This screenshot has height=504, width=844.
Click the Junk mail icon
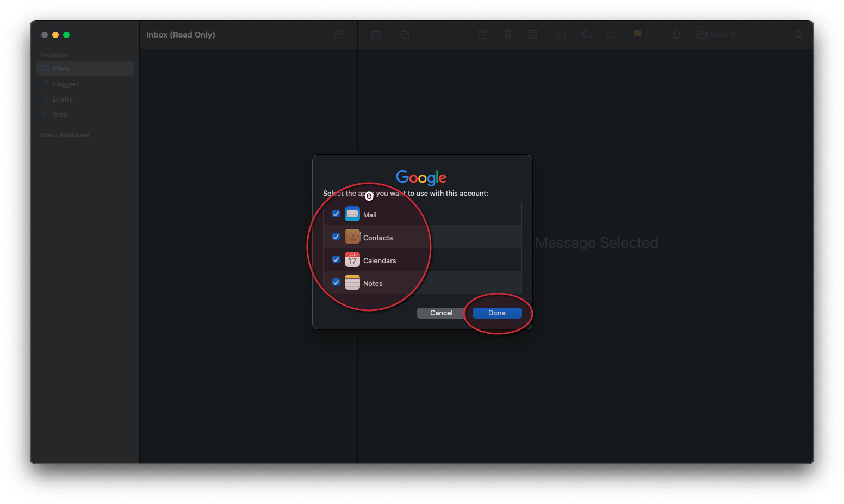click(533, 35)
